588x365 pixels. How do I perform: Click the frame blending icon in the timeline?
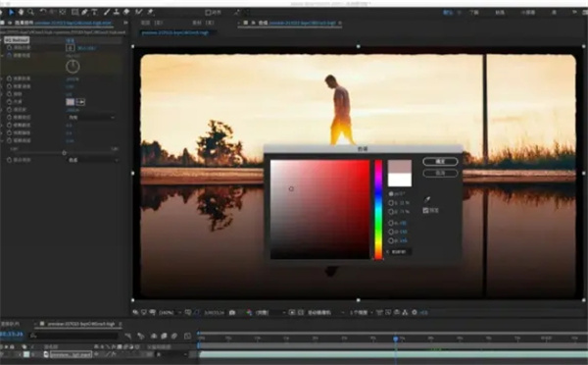pyautogui.click(x=164, y=336)
